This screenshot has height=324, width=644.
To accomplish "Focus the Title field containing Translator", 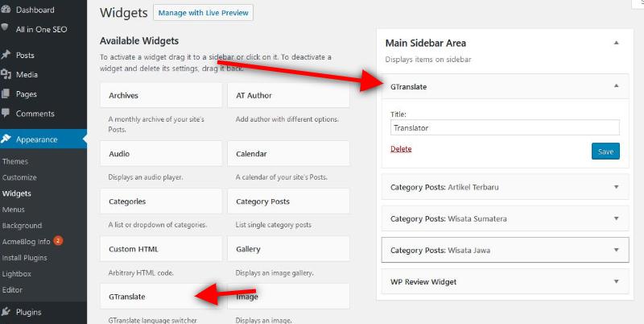I will click(505, 128).
